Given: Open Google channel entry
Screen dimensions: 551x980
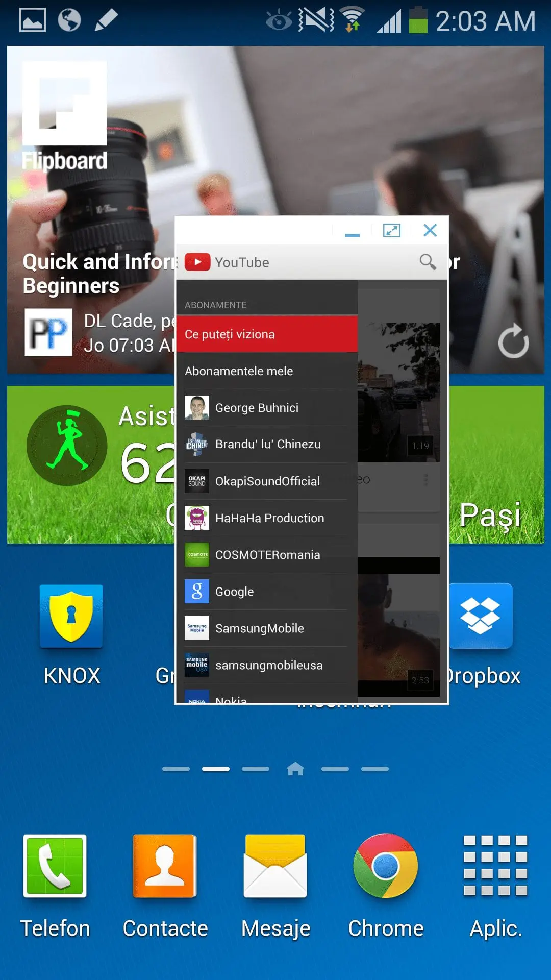Looking at the screenshot, I should point(267,591).
